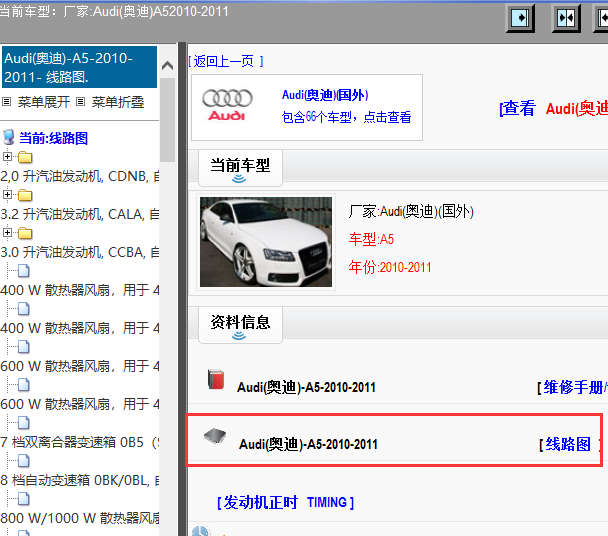608x536 pixels.
Task: Click the sidebar scroll-up arrow
Action: 167,65
